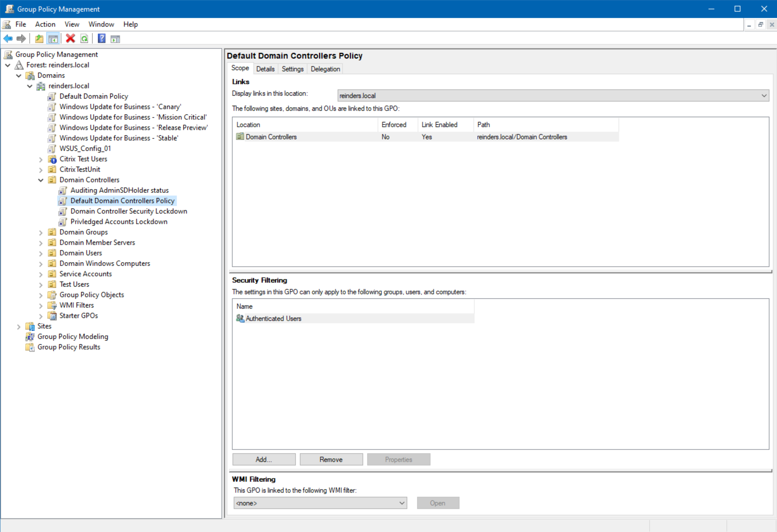Select the Authenticated Users entry in Security Filtering
Viewport: 777px width, 532px height.
(x=273, y=318)
